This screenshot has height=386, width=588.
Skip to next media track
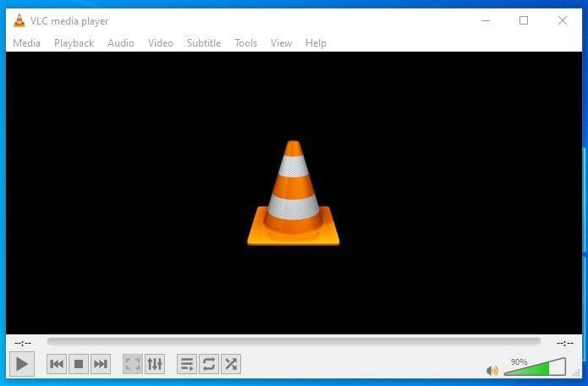tap(101, 364)
